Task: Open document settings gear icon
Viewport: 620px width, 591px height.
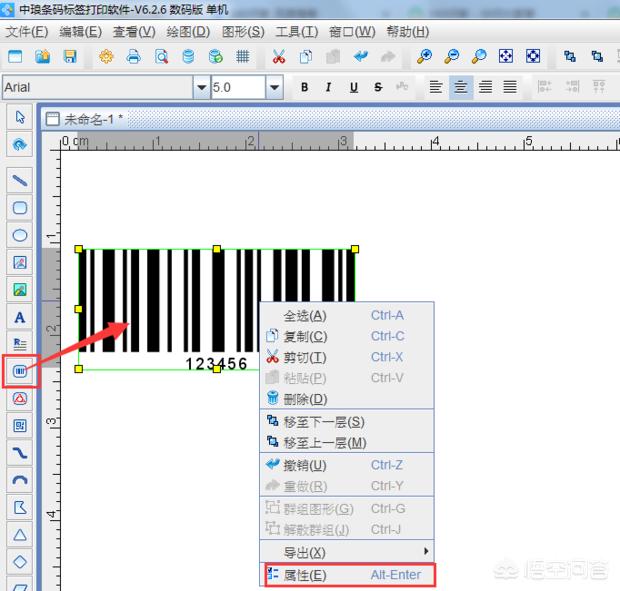Action: (x=106, y=57)
